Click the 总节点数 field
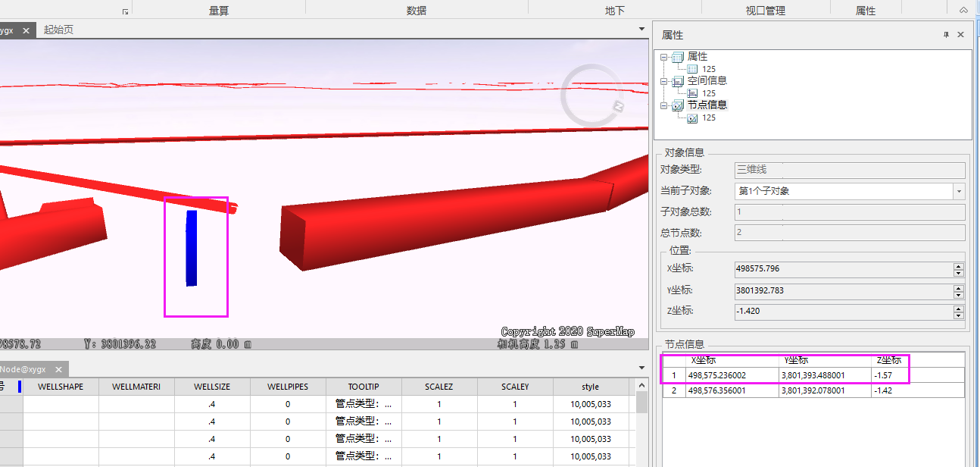The width and height of the screenshot is (980, 467). point(850,233)
